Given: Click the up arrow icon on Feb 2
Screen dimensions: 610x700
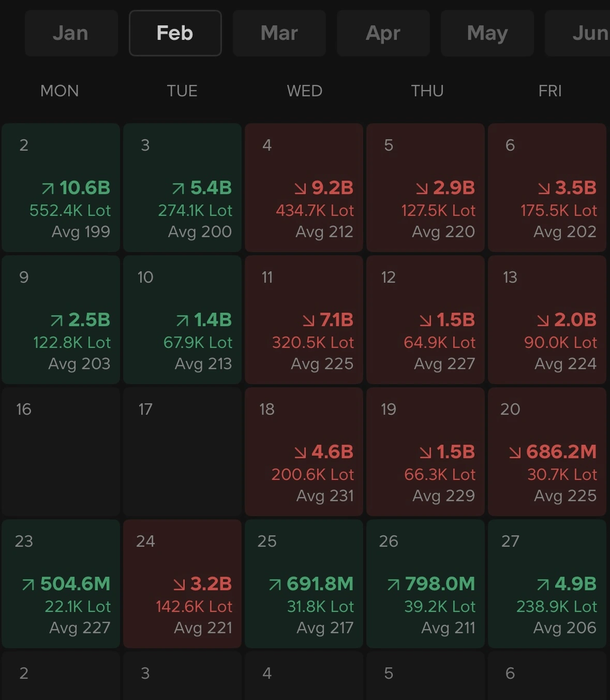Looking at the screenshot, I should coord(48,188).
